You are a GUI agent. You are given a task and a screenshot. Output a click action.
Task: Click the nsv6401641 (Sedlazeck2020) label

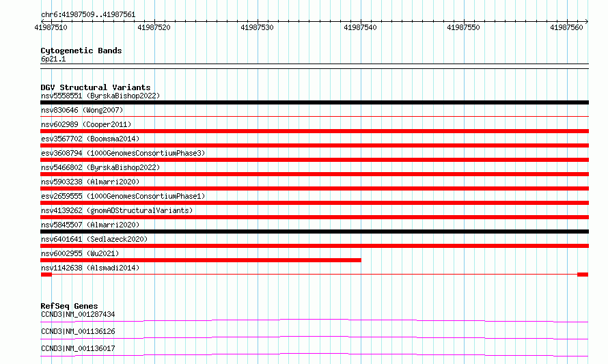94,239
